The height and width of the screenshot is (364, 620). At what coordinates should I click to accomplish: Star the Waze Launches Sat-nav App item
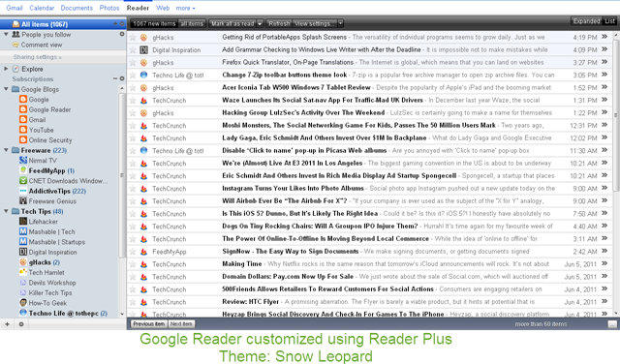(133, 101)
